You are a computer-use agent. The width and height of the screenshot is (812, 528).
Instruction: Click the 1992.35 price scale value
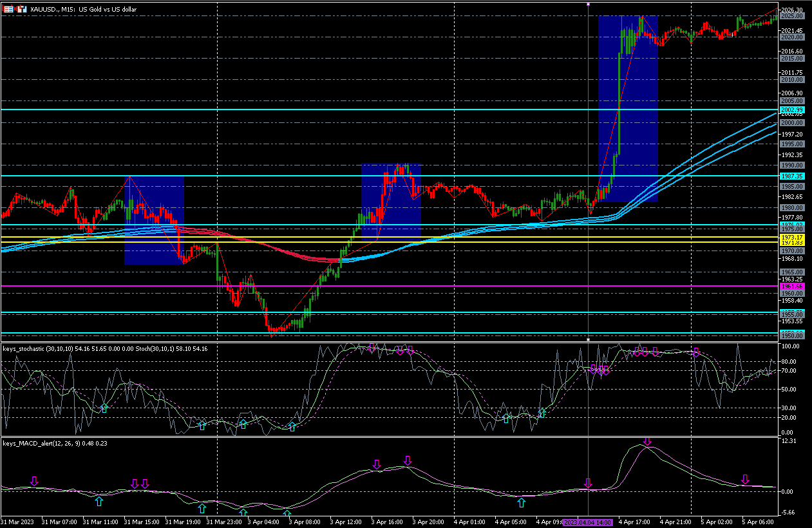pos(791,155)
